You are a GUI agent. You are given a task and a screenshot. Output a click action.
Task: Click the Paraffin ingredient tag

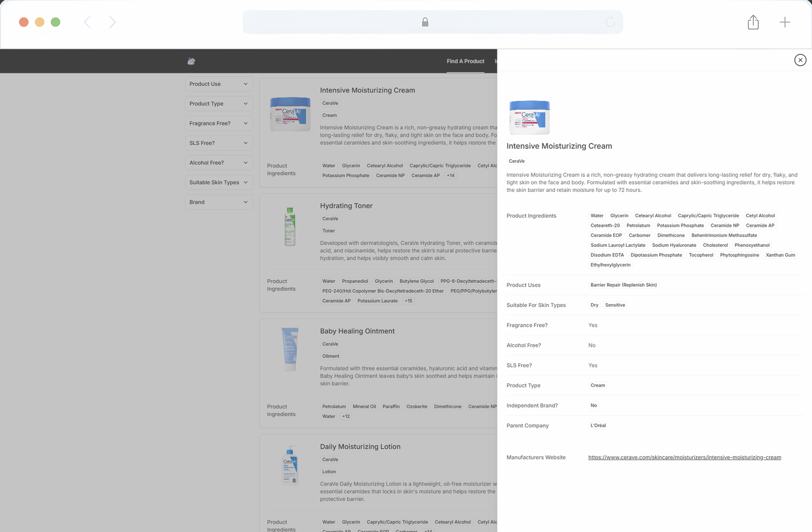click(391, 407)
